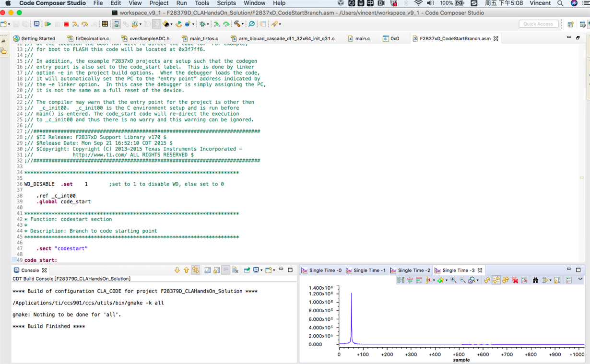Click the hammer Build icon

click(237, 24)
